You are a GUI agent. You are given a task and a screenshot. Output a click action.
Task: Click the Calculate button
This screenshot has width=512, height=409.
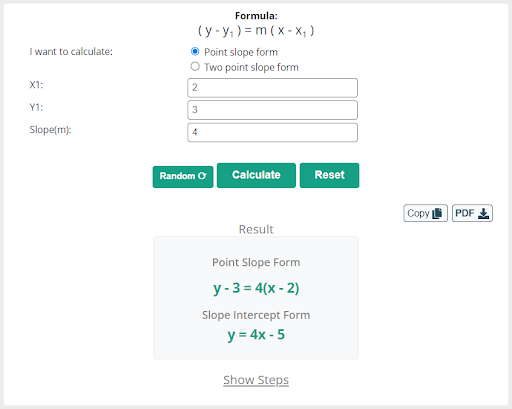point(256,175)
